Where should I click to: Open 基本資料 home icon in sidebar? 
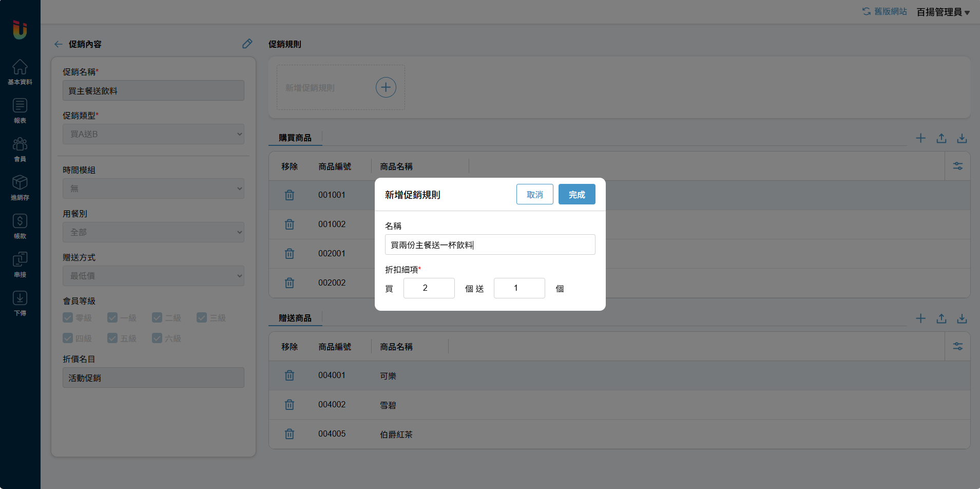pyautogui.click(x=20, y=71)
